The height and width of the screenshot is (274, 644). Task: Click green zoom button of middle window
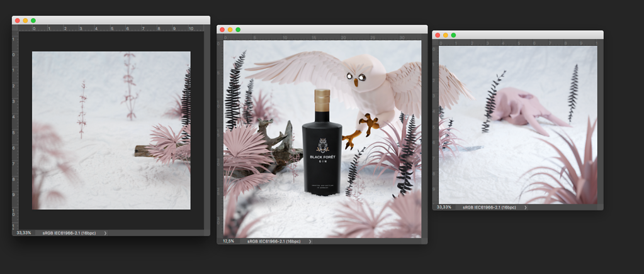[x=238, y=30]
